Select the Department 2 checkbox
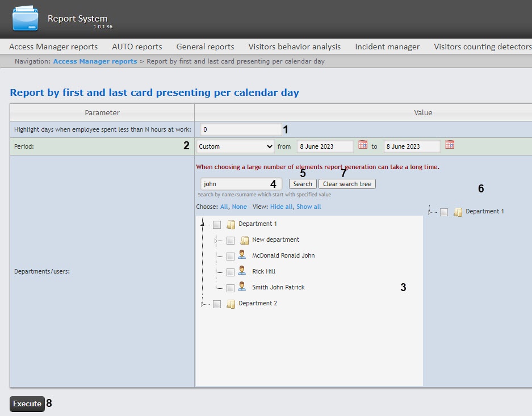Image resolution: width=532 pixels, height=416 pixels. click(x=217, y=304)
